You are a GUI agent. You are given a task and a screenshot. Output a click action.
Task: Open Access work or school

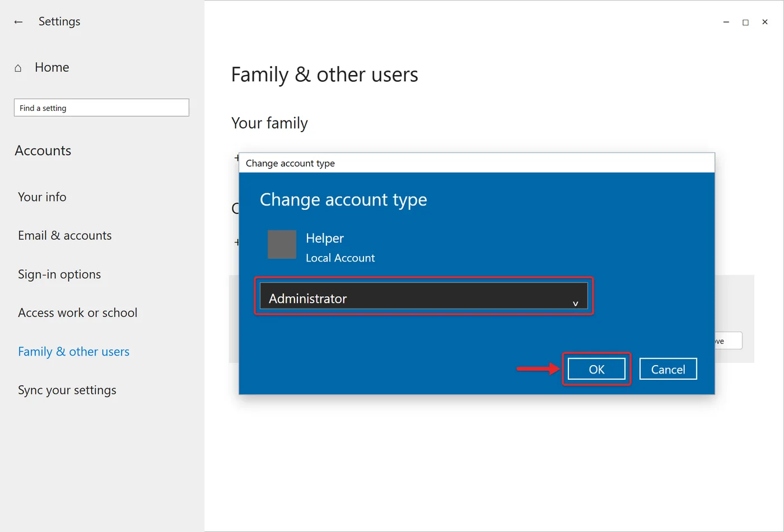click(78, 313)
